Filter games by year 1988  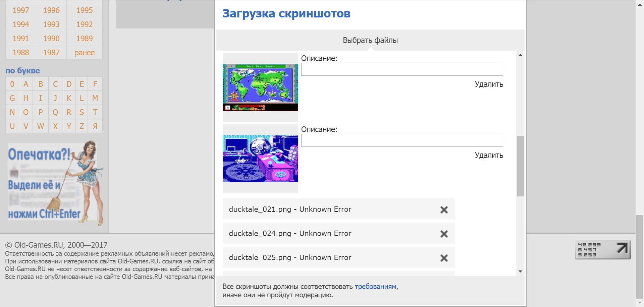pos(21,53)
